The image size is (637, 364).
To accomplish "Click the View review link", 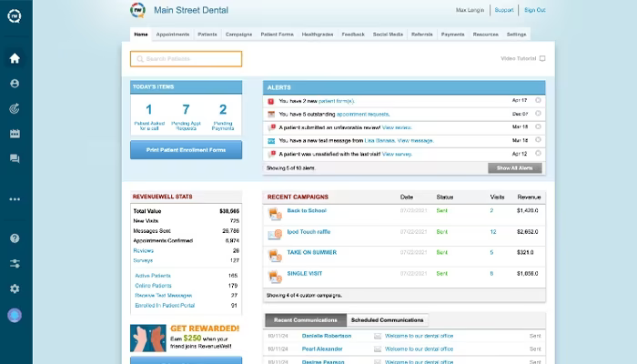I will point(397,127).
